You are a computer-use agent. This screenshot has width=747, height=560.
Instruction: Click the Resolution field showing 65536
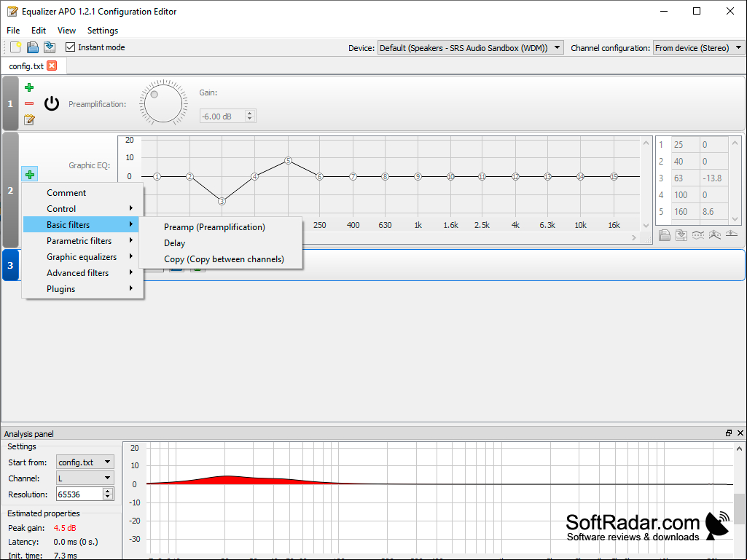tap(79, 494)
